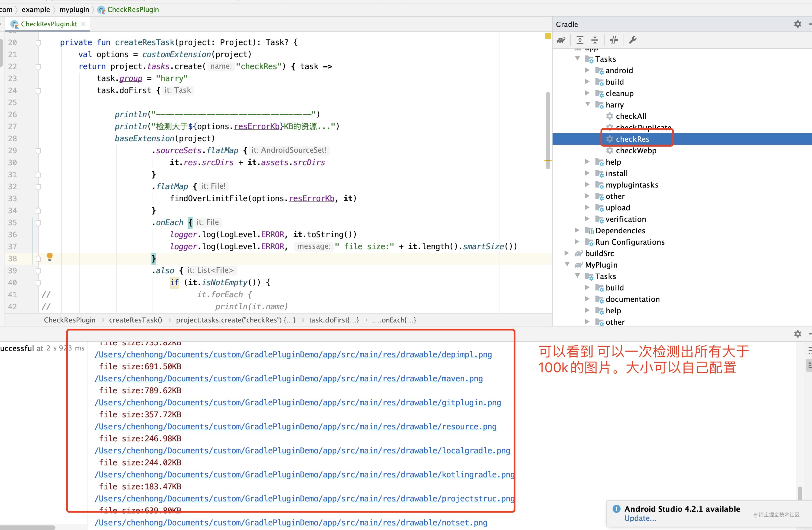The height and width of the screenshot is (530, 812).
Task: Select the checkWebp task
Action: coord(636,150)
